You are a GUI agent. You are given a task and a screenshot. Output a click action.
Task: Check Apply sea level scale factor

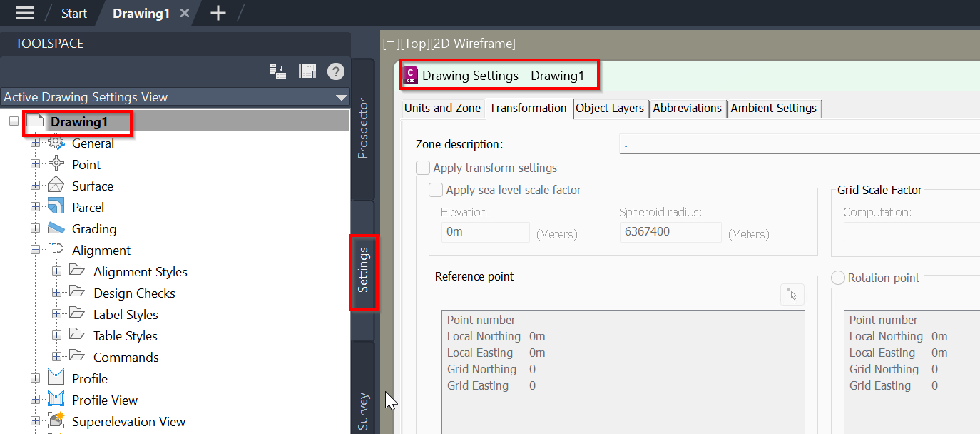(436, 190)
